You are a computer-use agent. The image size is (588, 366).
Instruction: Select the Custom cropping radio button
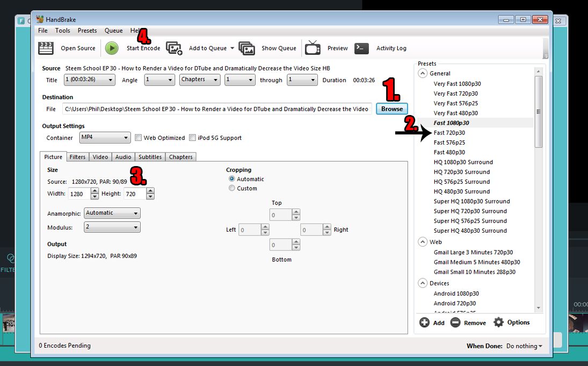click(232, 188)
